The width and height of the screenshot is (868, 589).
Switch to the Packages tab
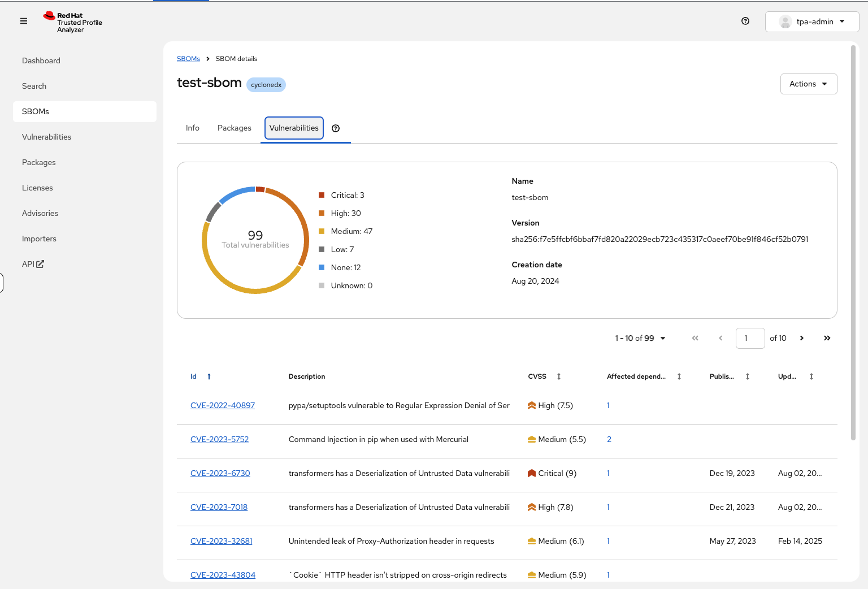tap(234, 128)
